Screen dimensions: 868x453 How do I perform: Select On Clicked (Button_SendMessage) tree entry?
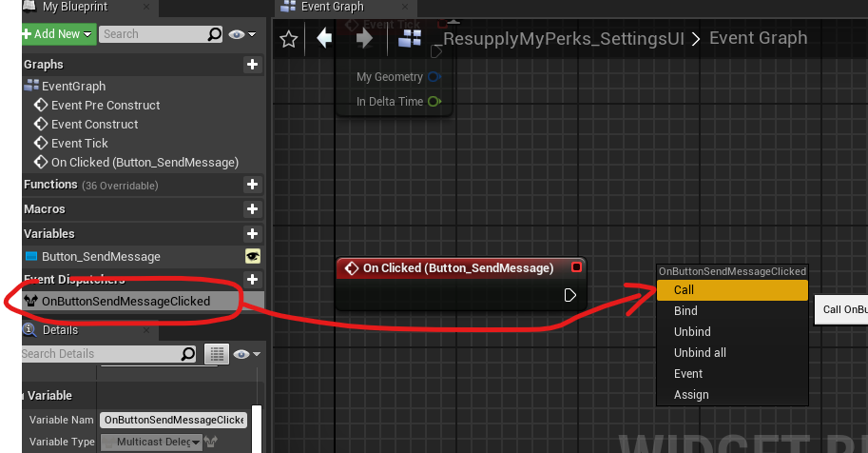click(x=145, y=162)
